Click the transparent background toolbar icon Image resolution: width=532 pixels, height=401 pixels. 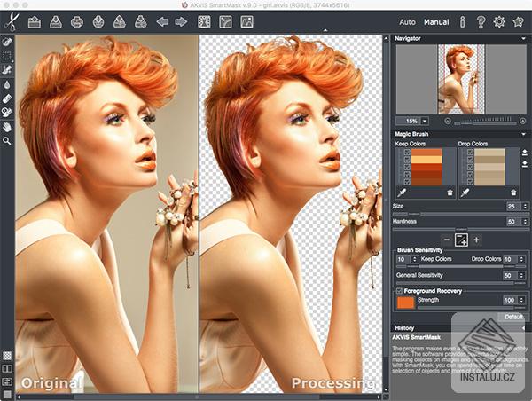(204, 22)
